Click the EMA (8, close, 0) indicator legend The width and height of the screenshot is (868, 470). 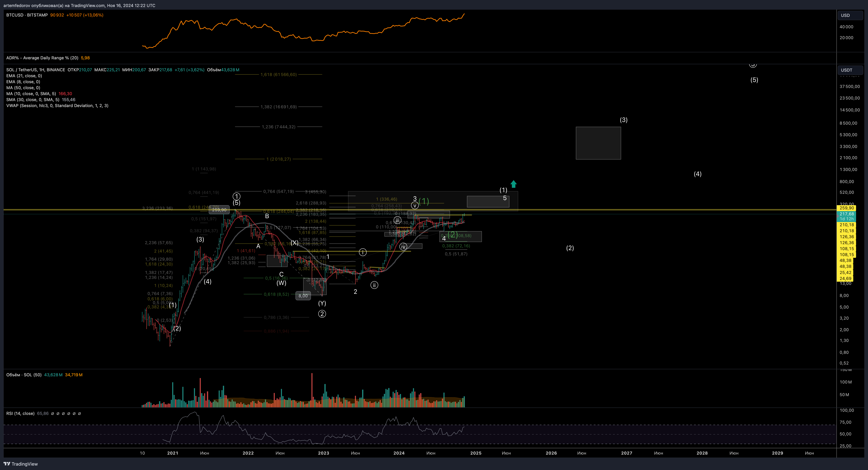[x=23, y=82]
